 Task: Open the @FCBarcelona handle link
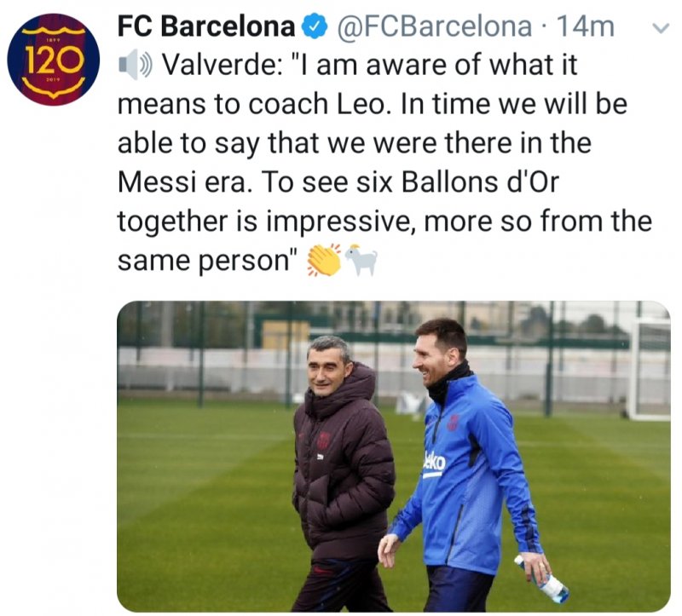(x=435, y=27)
